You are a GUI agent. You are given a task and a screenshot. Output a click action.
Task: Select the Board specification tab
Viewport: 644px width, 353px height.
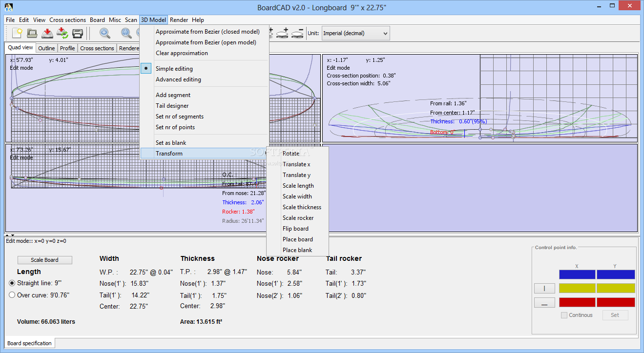pyautogui.click(x=29, y=343)
